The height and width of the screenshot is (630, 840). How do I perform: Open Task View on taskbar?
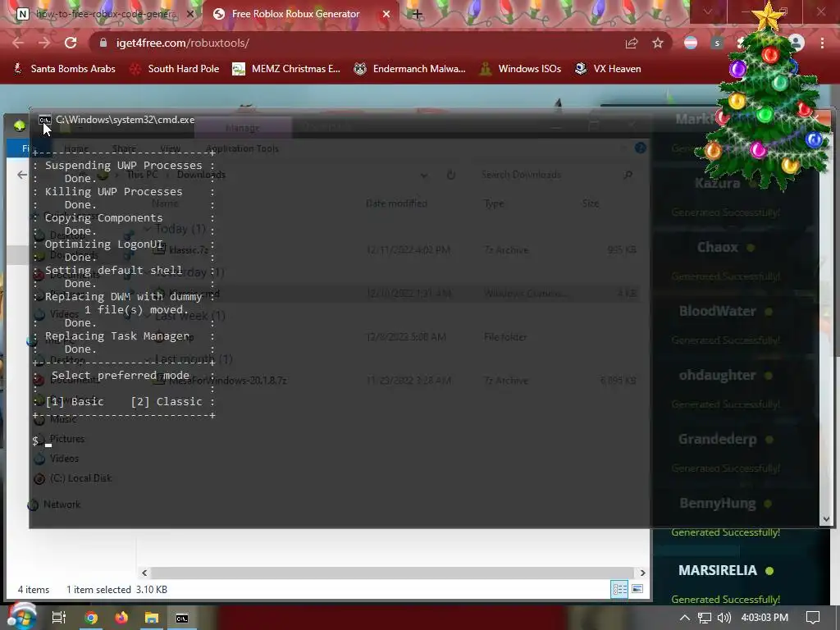click(x=58, y=618)
